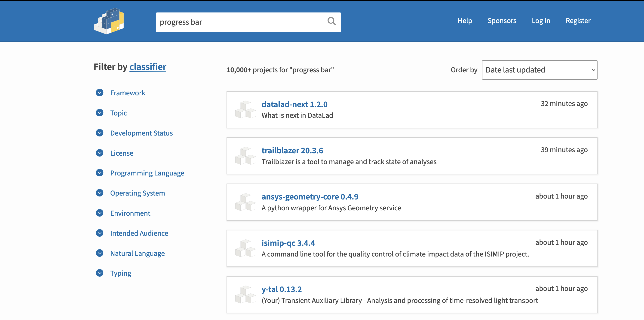Screen dimensions: 644x320
Task: Click the Typing filter label
Action: (121, 273)
